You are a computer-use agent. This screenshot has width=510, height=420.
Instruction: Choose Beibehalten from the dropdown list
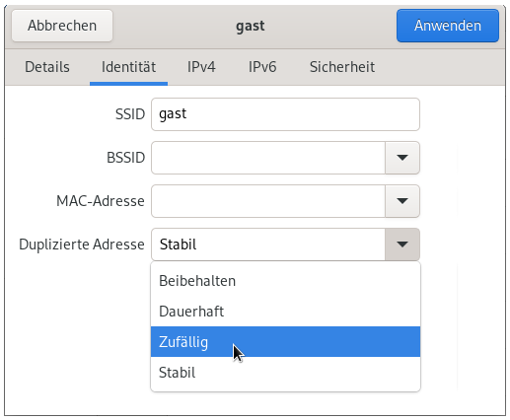pyautogui.click(x=285, y=281)
